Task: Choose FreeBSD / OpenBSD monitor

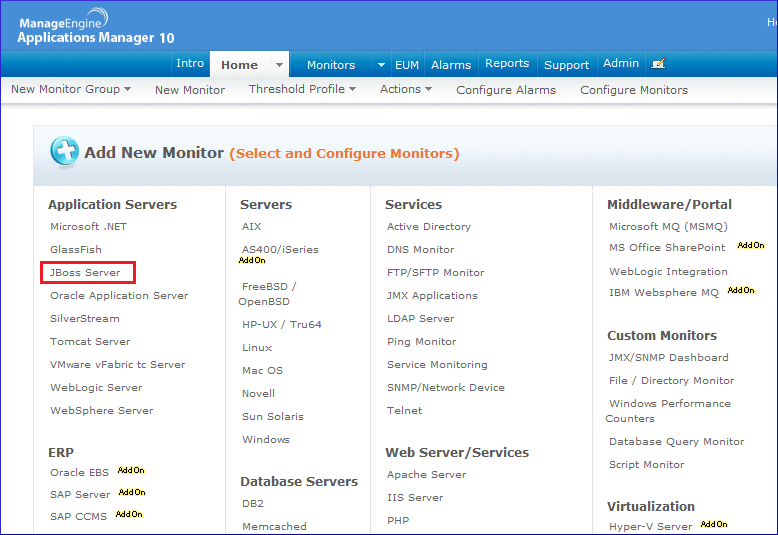Action: tap(267, 294)
